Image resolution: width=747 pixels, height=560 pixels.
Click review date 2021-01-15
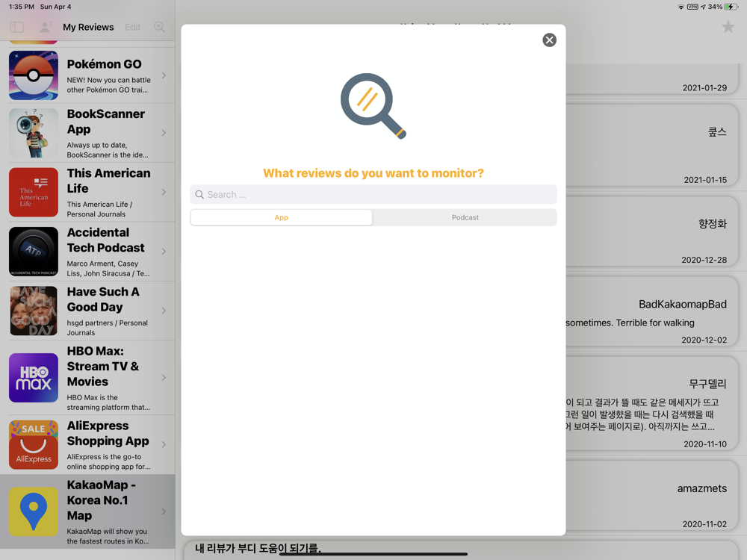click(x=705, y=180)
